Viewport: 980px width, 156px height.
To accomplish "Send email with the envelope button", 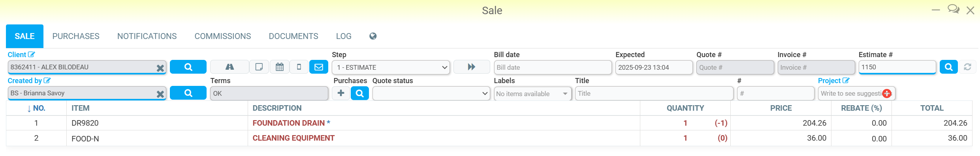I will pos(319,67).
